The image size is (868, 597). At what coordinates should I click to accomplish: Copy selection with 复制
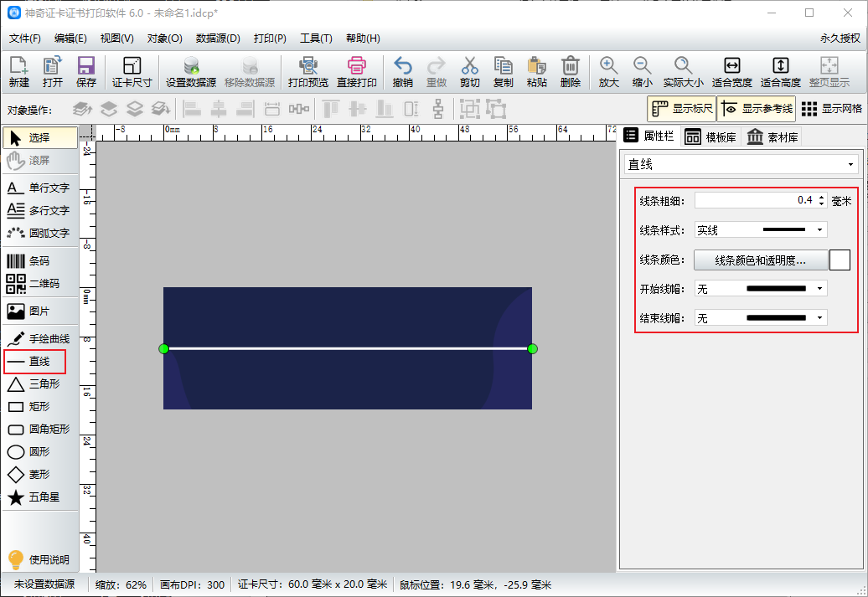coord(504,72)
